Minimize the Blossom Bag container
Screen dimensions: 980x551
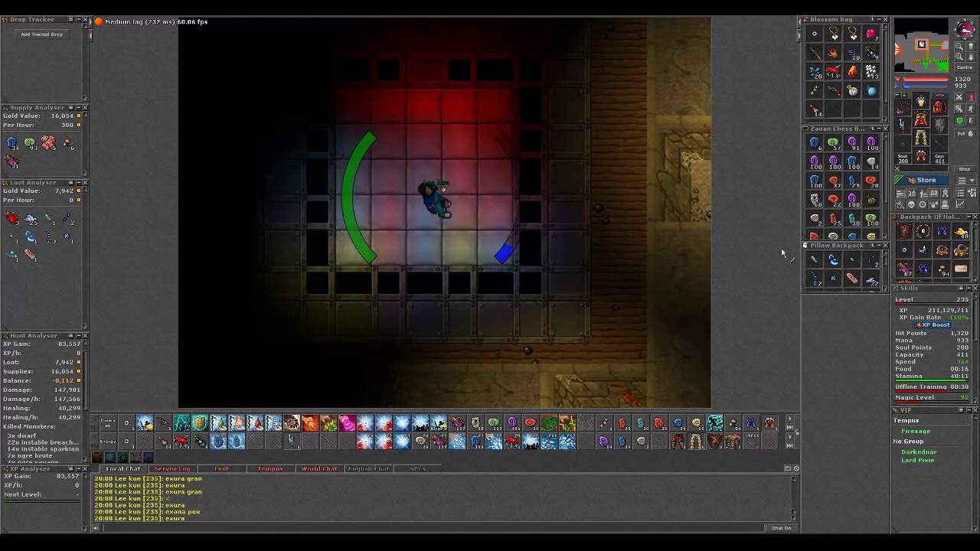879,19
